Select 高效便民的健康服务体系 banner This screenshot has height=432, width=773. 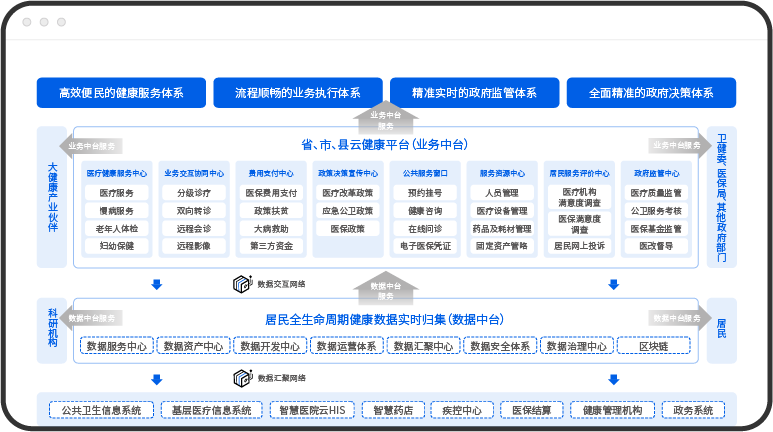tap(120, 92)
